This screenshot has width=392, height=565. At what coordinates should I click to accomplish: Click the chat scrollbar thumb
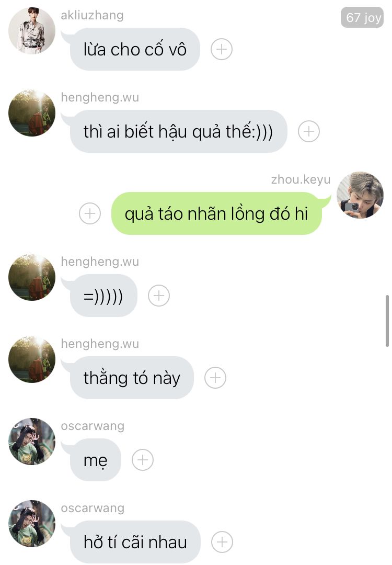click(x=387, y=321)
